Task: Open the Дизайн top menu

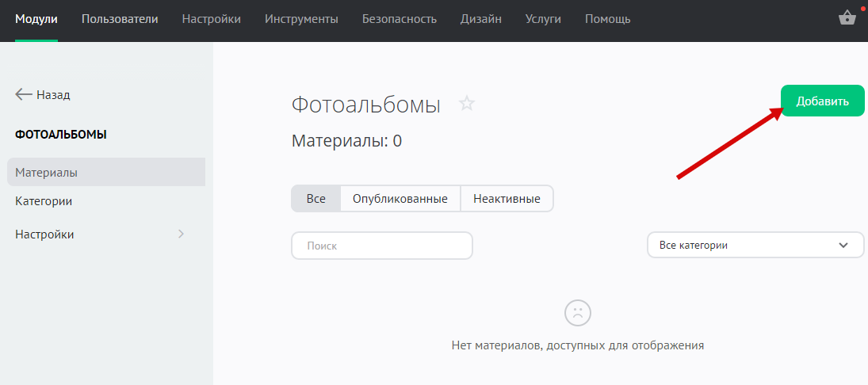Action: coord(480,19)
